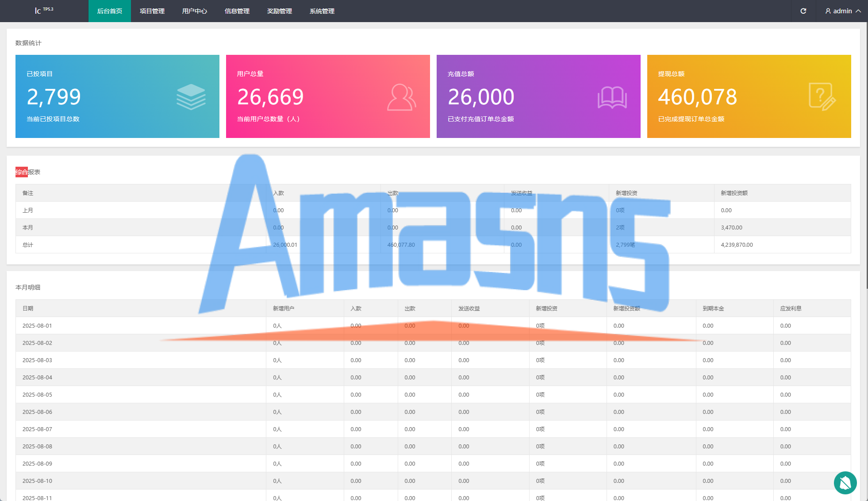Click the refresh icon in top bar
This screenshot has height=501, width=868.
pyautogui.click(x=803, y=11)
